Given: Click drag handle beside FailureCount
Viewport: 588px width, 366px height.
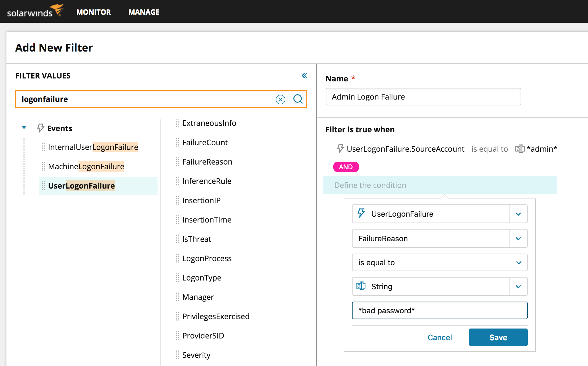Looking at the screenshot, I should click(177, 143).
